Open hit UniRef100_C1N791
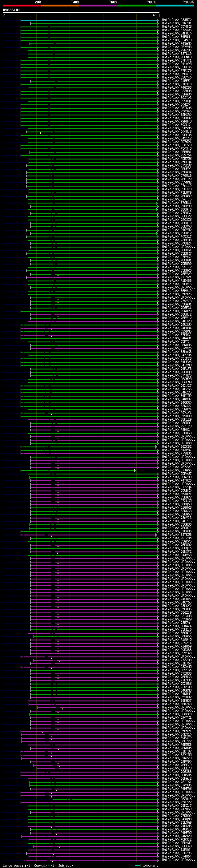This screenshot has height=868, width=197. (x=177, y=23)
